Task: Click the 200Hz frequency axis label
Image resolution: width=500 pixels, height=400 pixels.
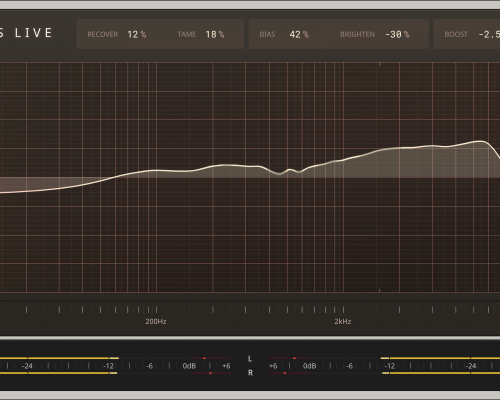Action: (x=156, y=322)
